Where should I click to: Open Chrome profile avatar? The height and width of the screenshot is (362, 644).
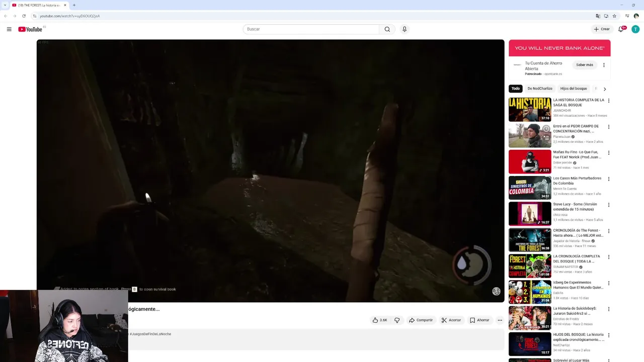click(636, 16)
